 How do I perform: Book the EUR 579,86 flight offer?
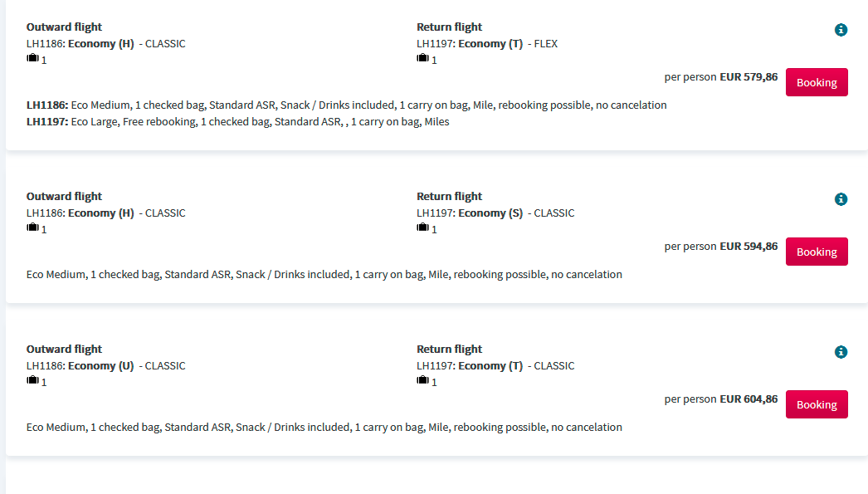coord(817,82)
